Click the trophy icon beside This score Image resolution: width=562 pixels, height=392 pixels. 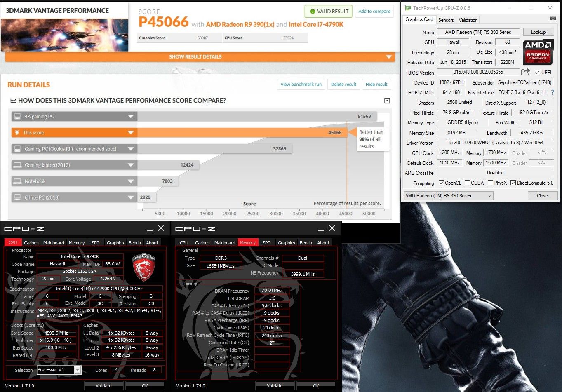(17, 133)
